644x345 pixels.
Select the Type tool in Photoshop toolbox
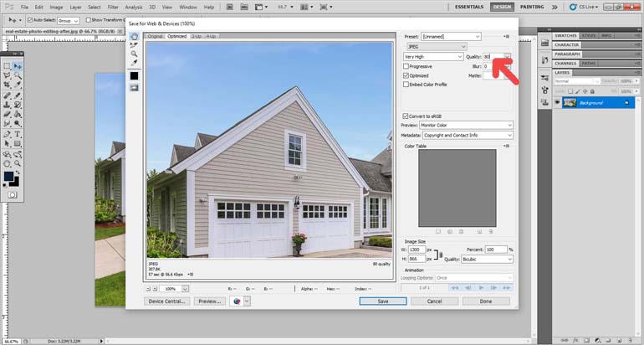[x=18, y=134]
